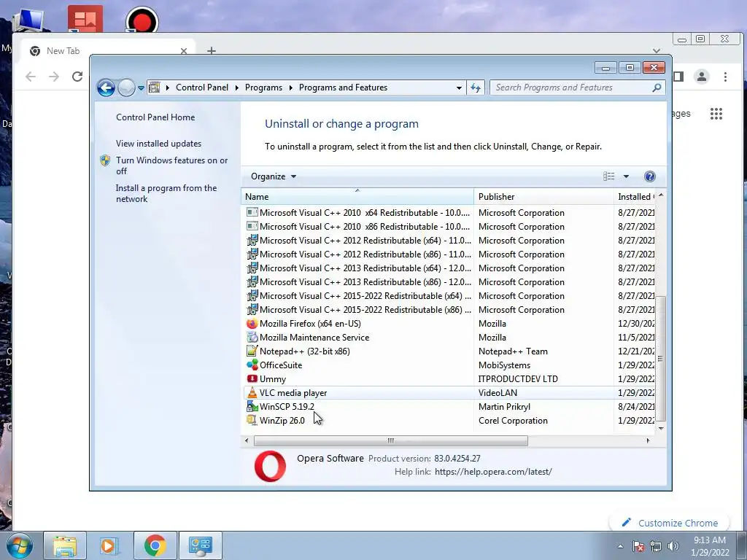Click Customize Chrome button
747x560 pixels.
(670, 523)
